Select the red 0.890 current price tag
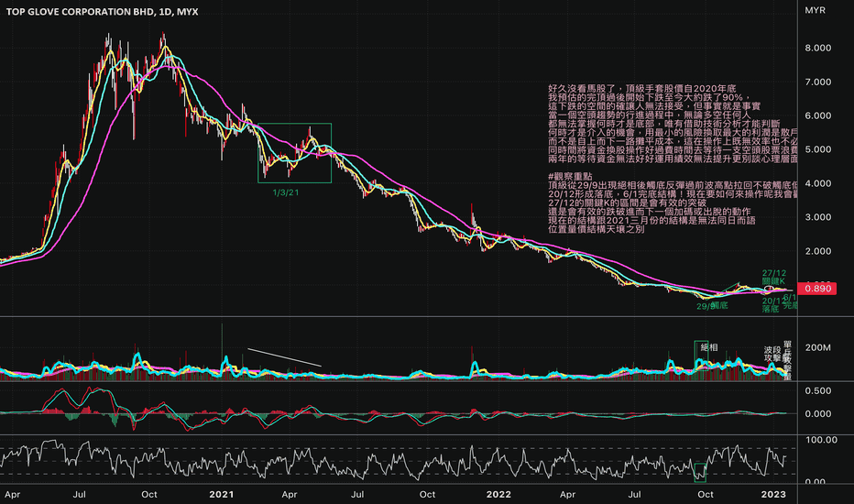 (817, 289)
